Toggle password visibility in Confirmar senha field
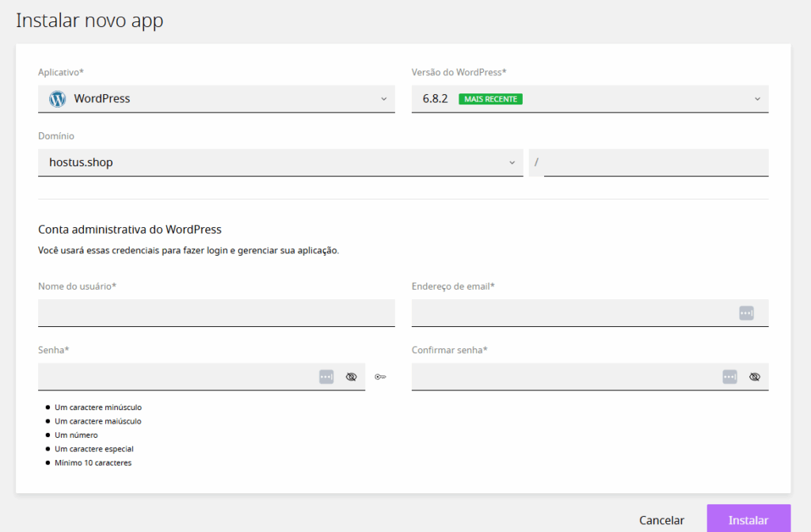The height and width of the screenshot is (532, 811). click(755, 377)
